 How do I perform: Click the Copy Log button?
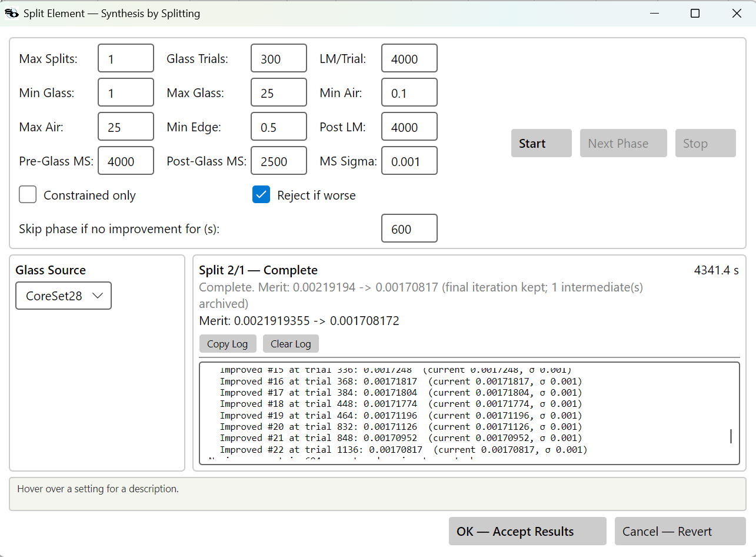(x=228, y=344)
